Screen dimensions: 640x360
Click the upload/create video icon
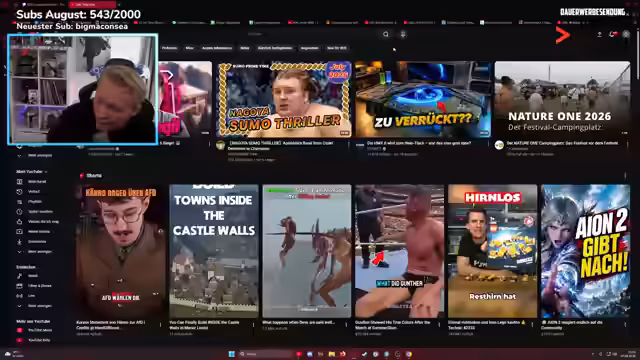click(599, 35)
